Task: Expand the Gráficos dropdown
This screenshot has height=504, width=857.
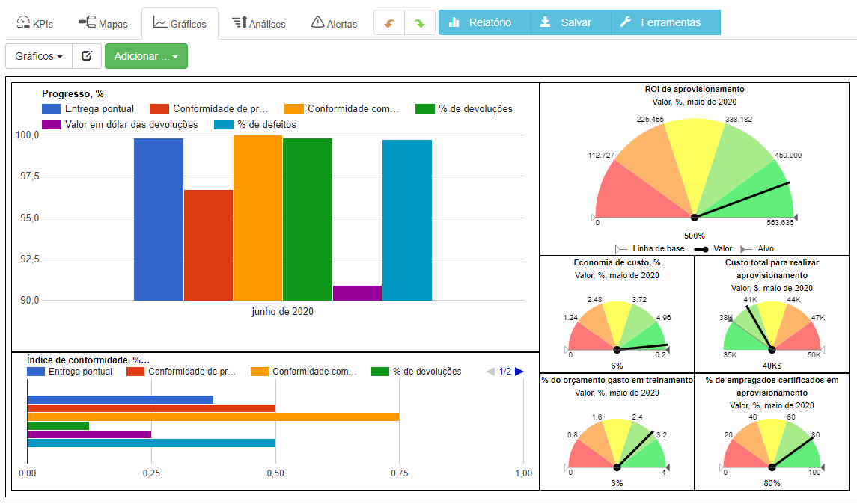Action: coord(39,56)
